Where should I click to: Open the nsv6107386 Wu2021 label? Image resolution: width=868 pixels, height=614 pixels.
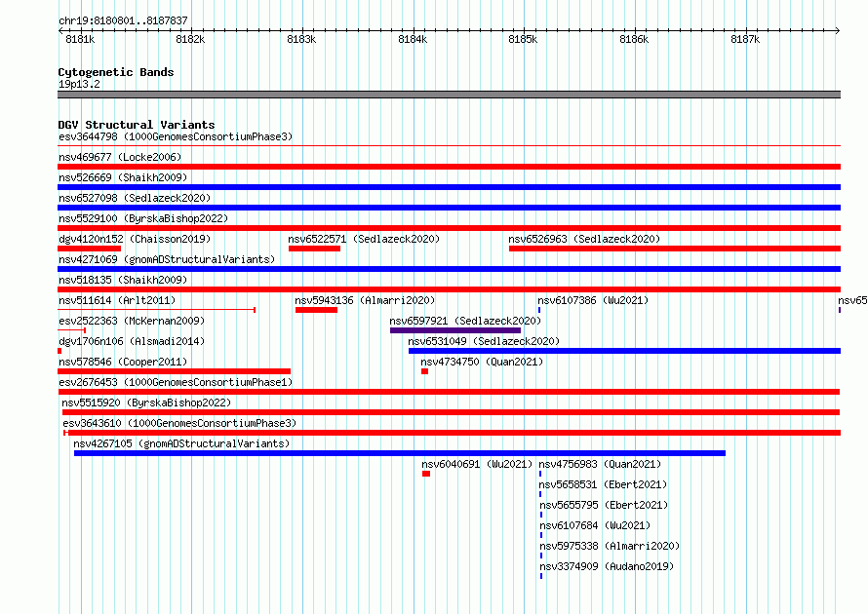[x=593, y=300]
